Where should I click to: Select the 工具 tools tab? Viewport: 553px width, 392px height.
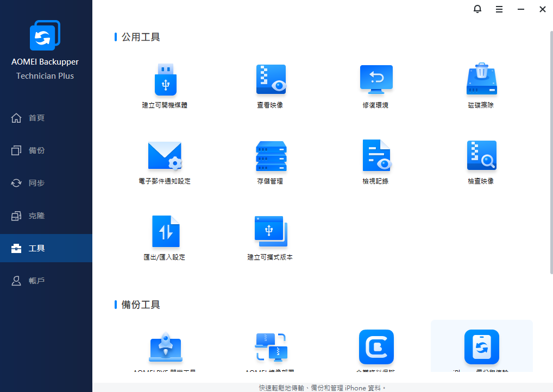pyautogui.click(x=46, y=248)
